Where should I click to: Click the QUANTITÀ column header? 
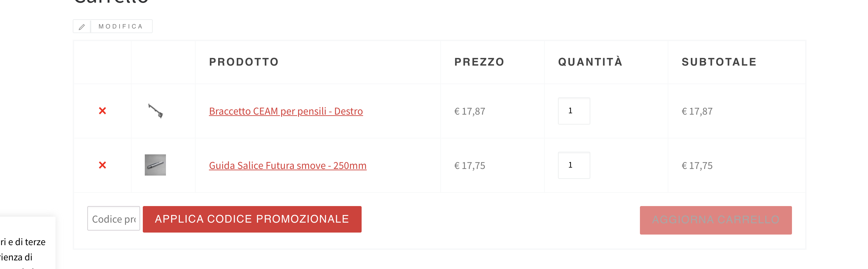tap(590, 62)
